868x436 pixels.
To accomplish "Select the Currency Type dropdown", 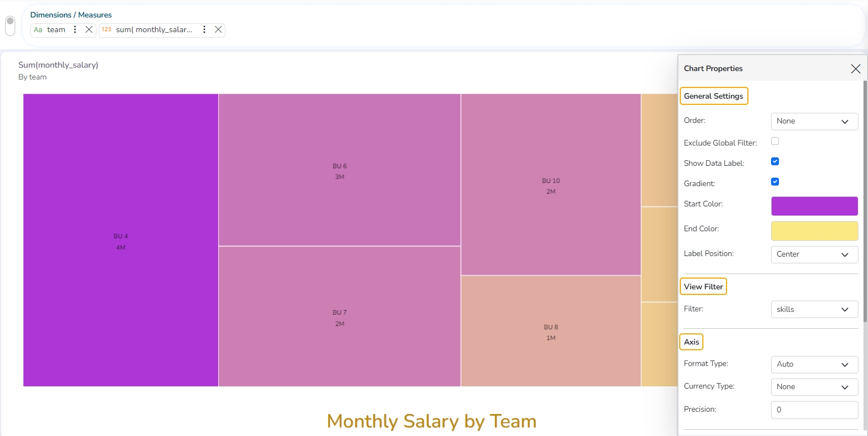I will [x=814, y=387].
